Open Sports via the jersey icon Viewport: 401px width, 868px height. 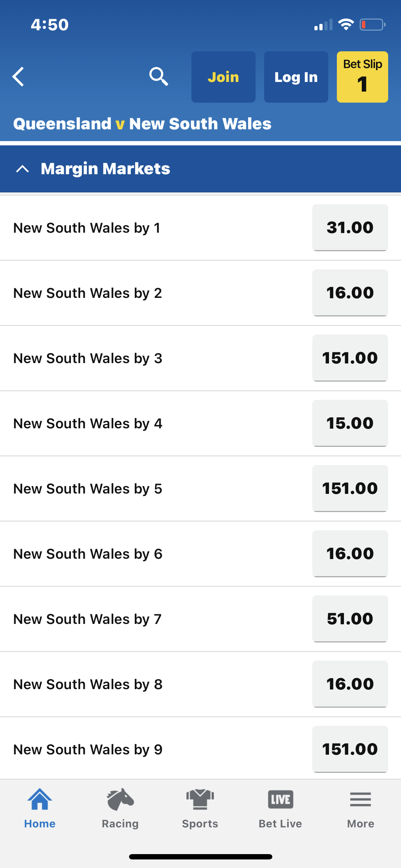point(200,800)
